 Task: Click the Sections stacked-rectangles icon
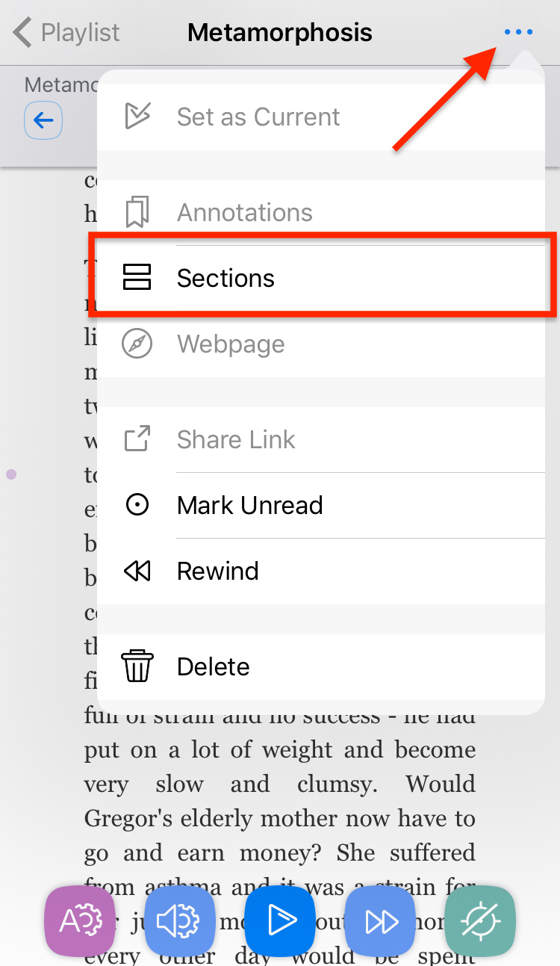coord(137,277)
